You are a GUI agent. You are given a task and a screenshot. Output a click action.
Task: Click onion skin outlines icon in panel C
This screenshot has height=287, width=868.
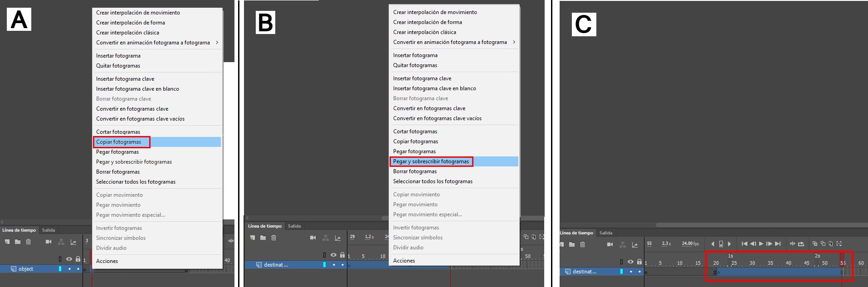[x=823, y=243]
